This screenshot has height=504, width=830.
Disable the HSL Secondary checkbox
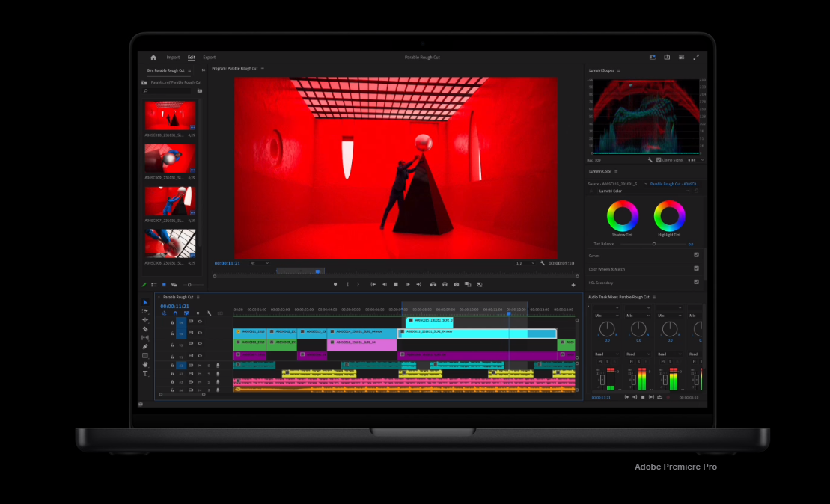696,282
